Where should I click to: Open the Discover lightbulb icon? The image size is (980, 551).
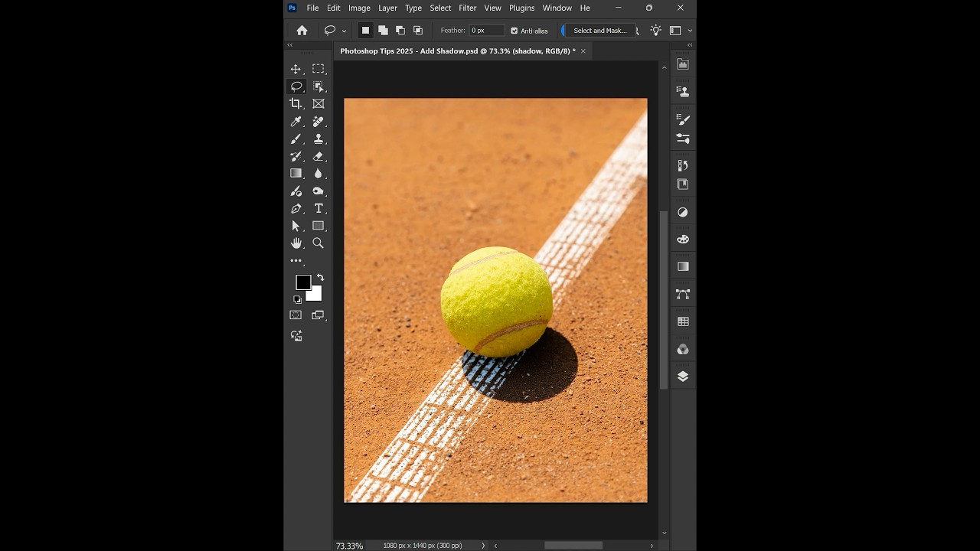click(x=656, y=31)
